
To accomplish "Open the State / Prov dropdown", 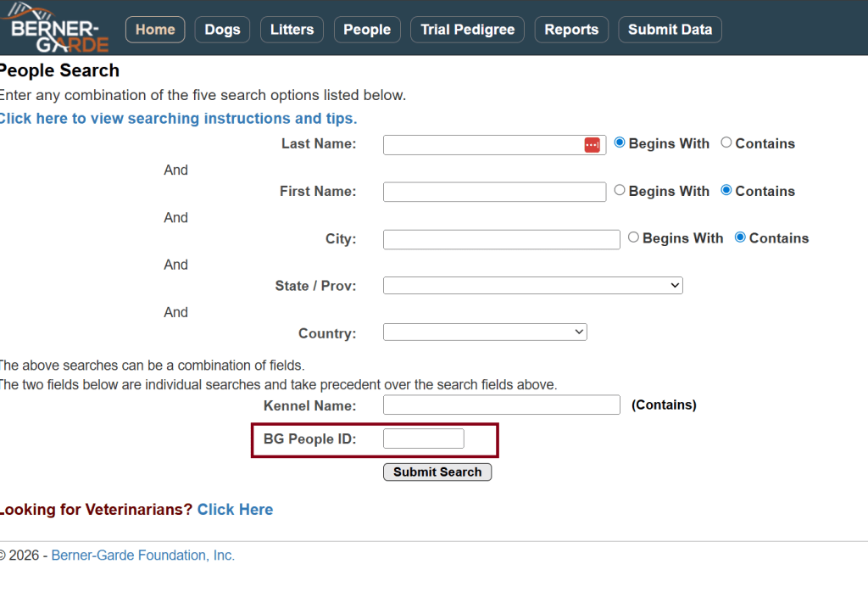I will [532, 286].
